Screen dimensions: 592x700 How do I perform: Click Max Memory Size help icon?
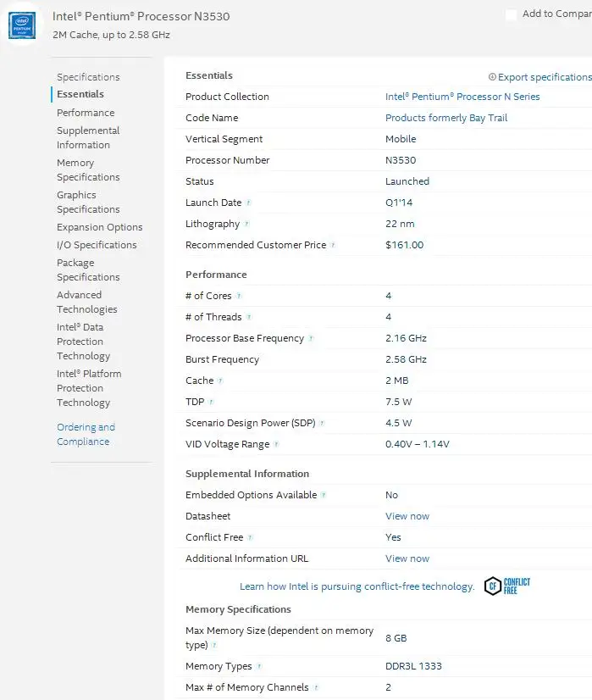(x=214, y=645)
